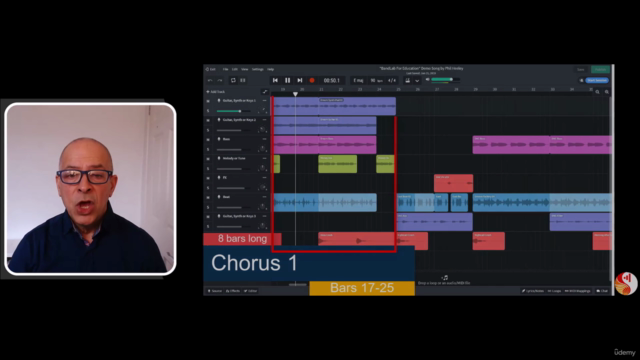This screenshot has height=360, width=640.
Task: Open the Effects tab at the bottom
Action: coord(233,291)
